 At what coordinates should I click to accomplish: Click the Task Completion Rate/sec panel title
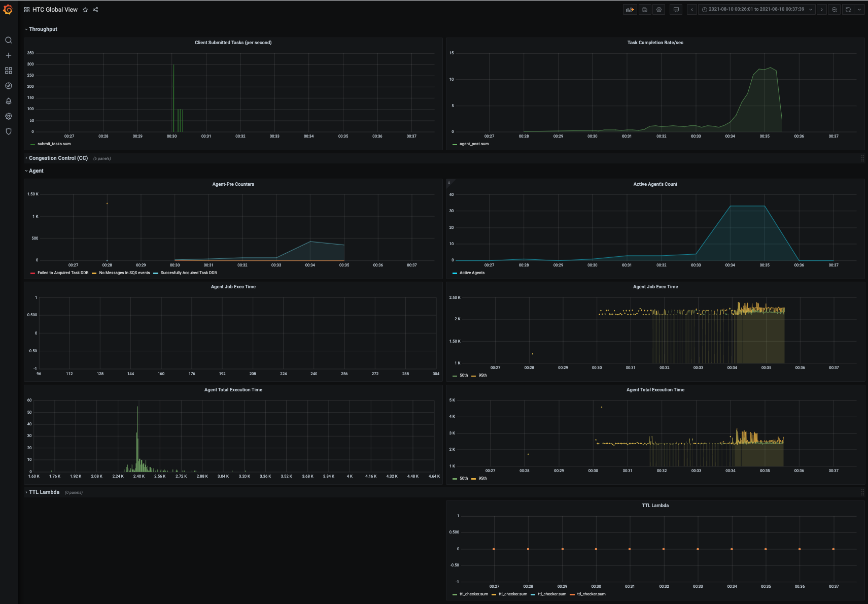coord(655,43)
